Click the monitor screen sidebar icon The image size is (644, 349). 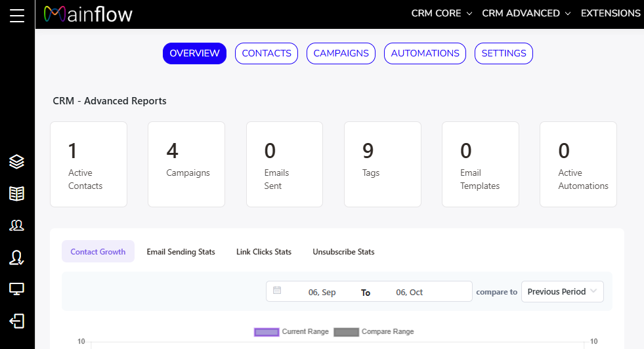[x=17, y=289]
